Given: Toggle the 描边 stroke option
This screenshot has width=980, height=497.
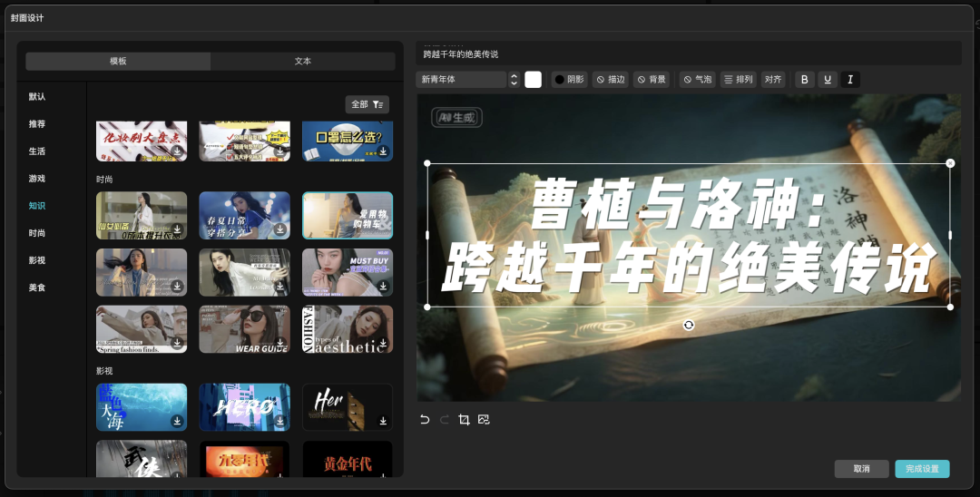Looking at the screenshot, I should click(611, 79).
